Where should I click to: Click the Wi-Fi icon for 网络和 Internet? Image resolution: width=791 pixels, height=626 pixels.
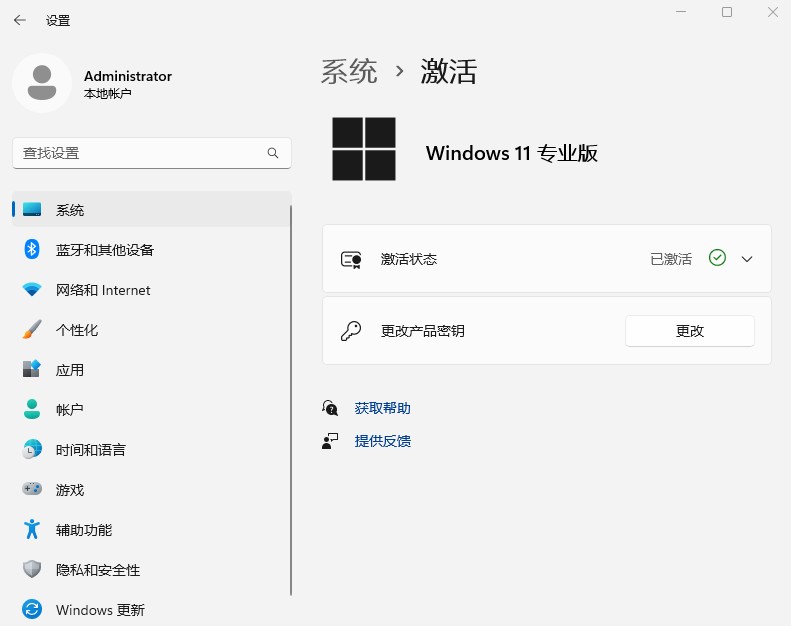point(32,290)
